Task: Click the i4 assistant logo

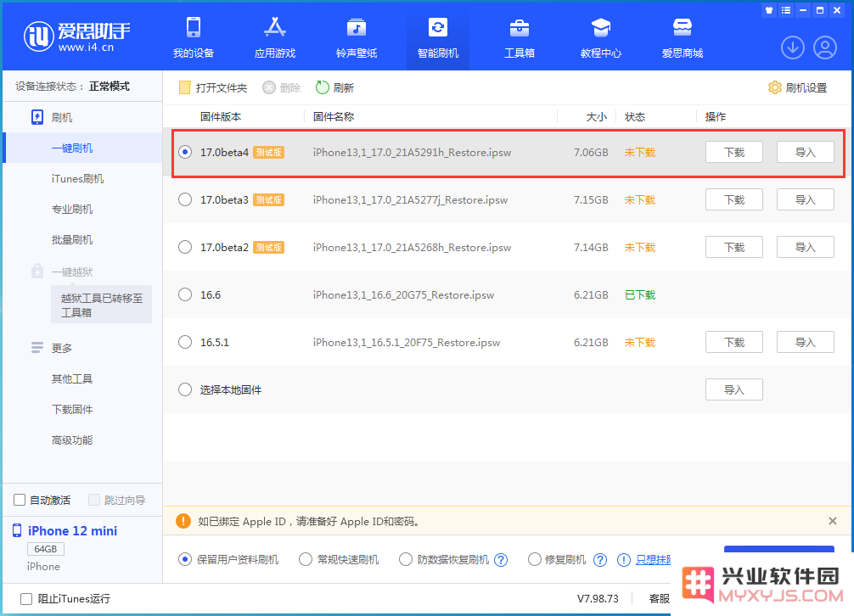Action: 76,37
